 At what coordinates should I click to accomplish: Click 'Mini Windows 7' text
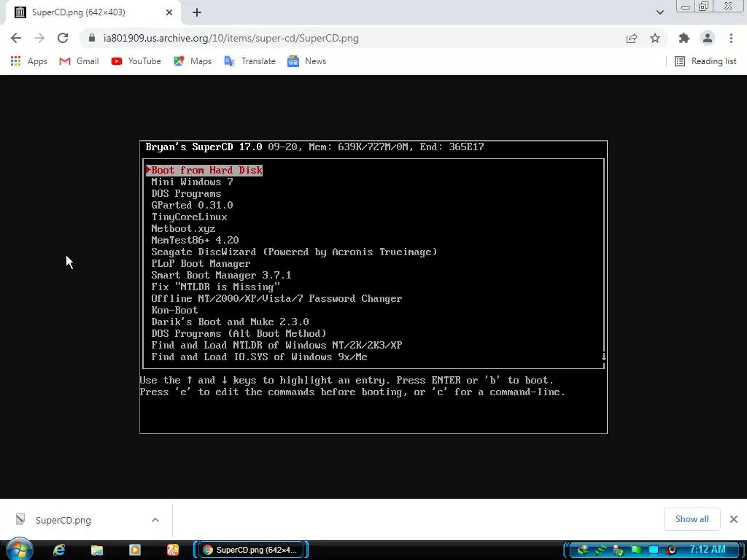click(192, 182)
